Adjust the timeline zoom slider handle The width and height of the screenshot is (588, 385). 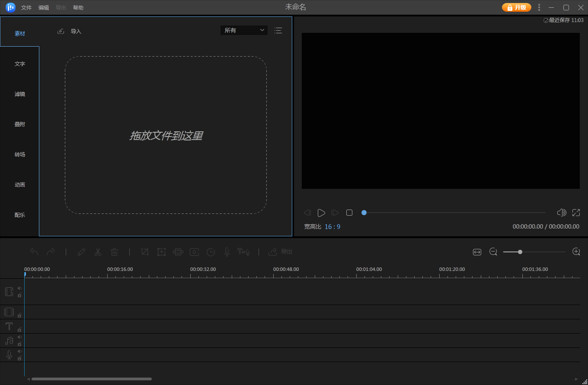(520, 251)
